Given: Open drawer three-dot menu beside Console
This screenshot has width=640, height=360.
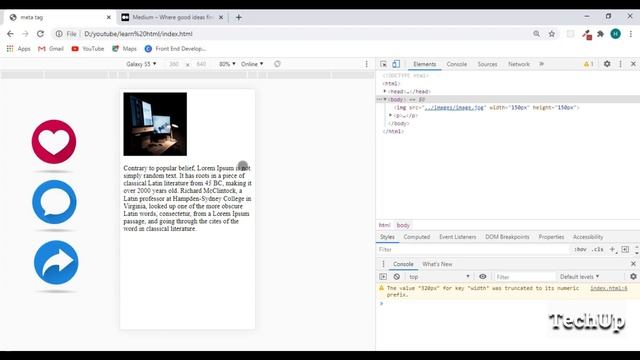Looking at the screenshot, I should [383, 264].
